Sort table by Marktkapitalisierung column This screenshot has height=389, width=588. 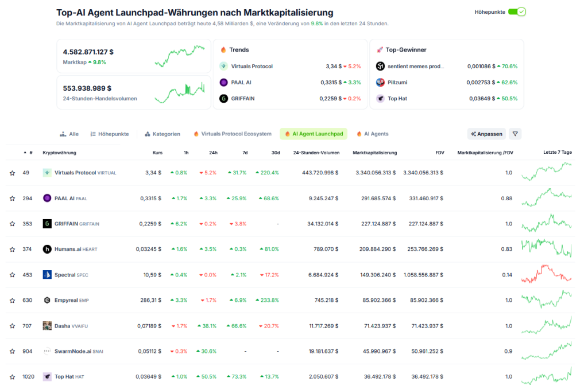[x=374, y=153]
